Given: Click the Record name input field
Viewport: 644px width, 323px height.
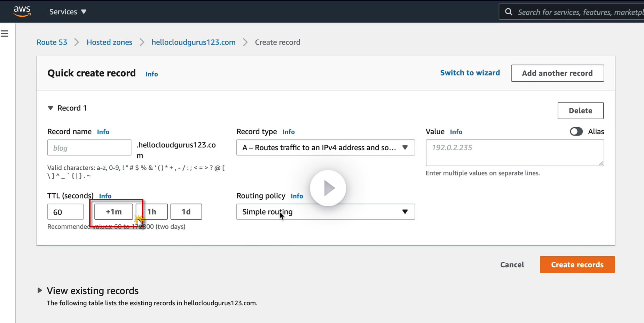Looking at the screenshot, I should pos(89,148).
